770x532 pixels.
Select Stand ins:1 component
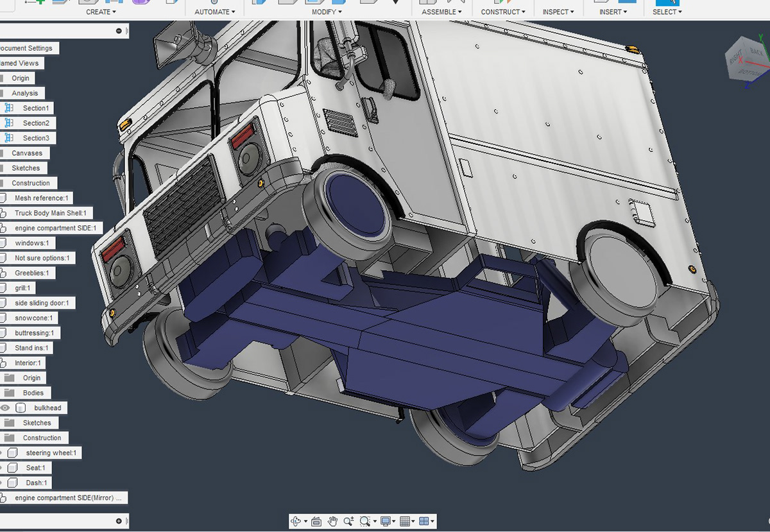[27, 348]
